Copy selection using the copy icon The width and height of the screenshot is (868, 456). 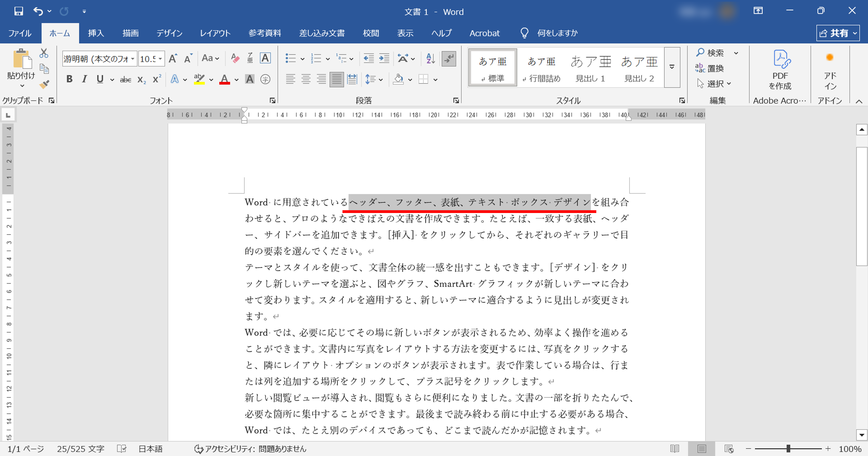(44, 69)
